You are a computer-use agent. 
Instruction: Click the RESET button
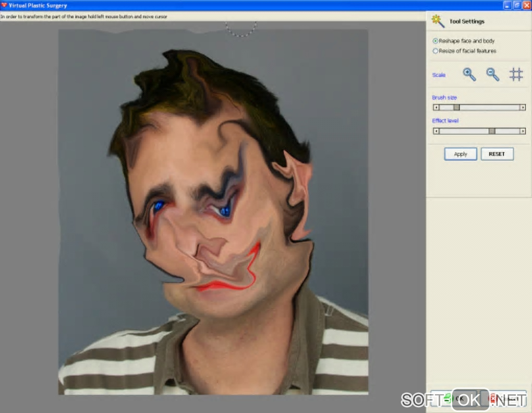(497, 154)
